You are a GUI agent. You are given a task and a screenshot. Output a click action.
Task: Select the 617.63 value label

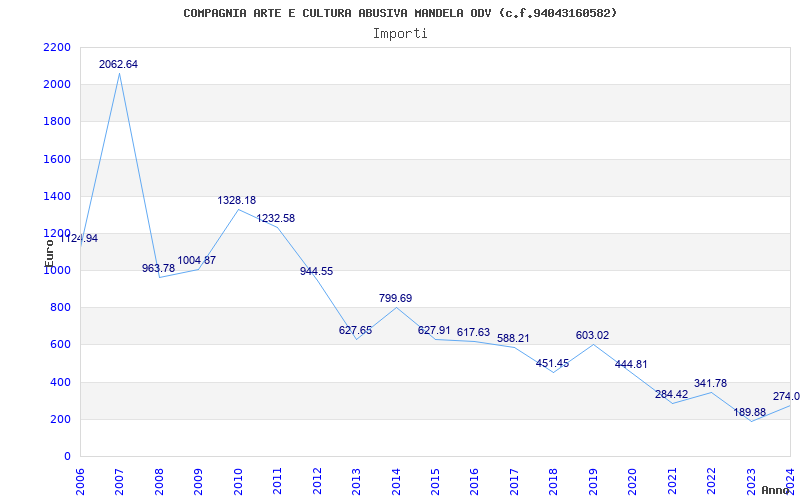point(473,333)
